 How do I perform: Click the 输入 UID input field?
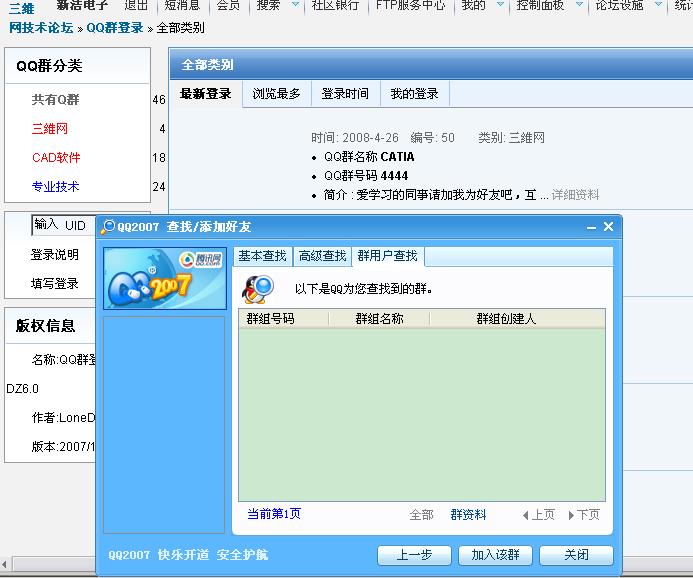64,225
